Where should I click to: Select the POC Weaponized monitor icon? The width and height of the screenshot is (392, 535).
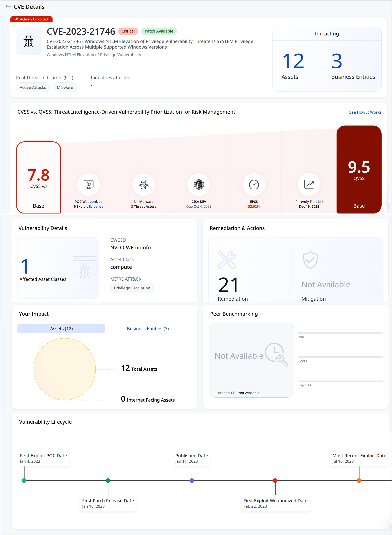[88, 185]
